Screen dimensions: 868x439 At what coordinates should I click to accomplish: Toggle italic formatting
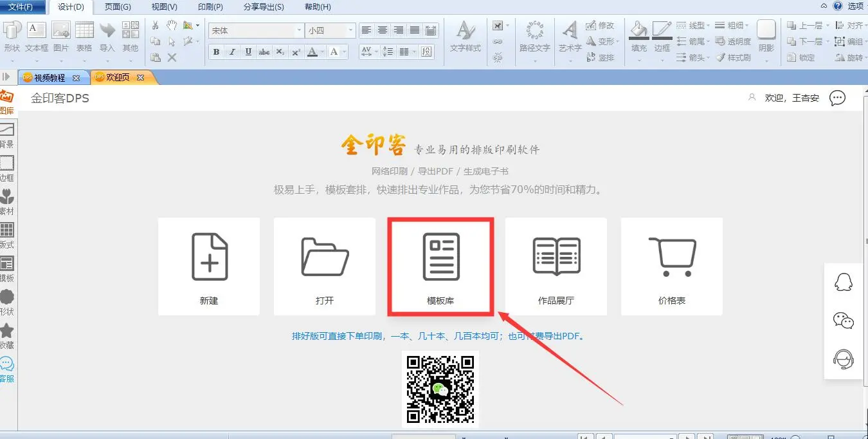[232, 52]
